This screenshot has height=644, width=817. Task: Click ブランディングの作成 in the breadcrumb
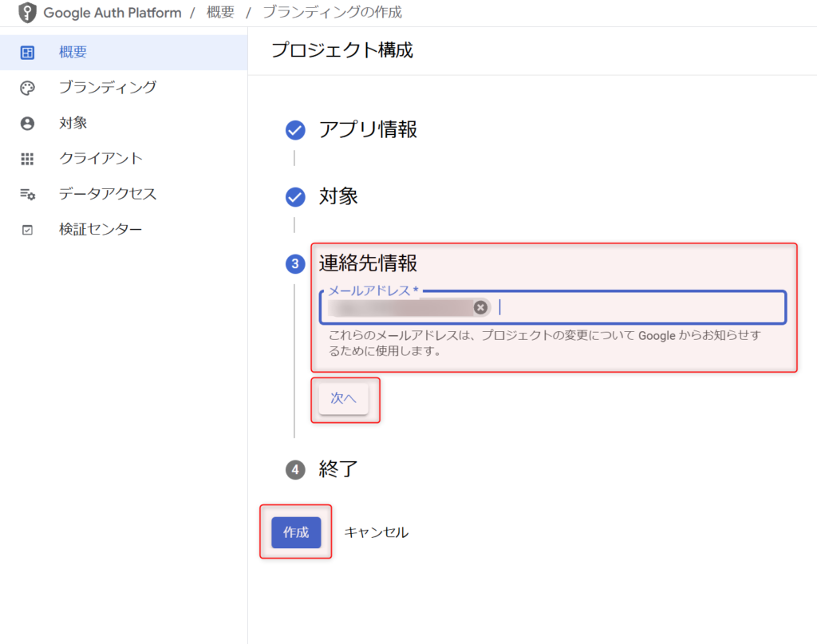335,13
